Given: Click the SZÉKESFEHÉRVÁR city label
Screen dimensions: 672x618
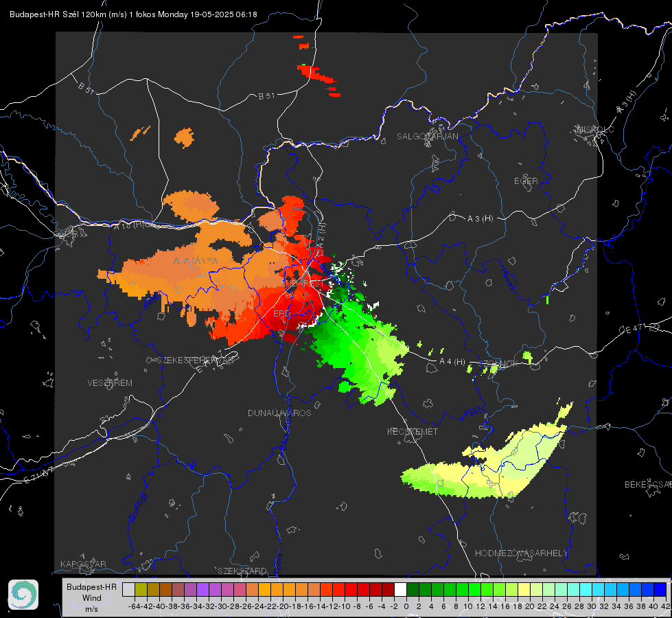Looking at the screenshot, I should pos(196,360).
